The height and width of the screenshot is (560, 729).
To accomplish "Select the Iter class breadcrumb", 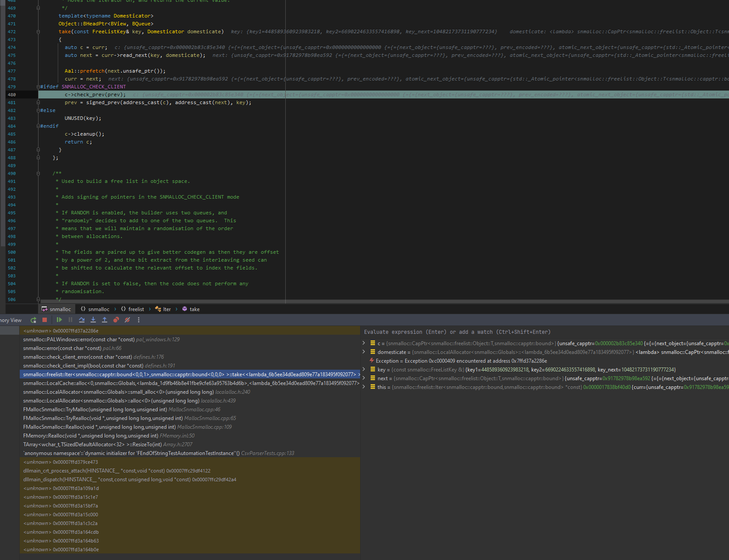I will [x=163, y=309].
